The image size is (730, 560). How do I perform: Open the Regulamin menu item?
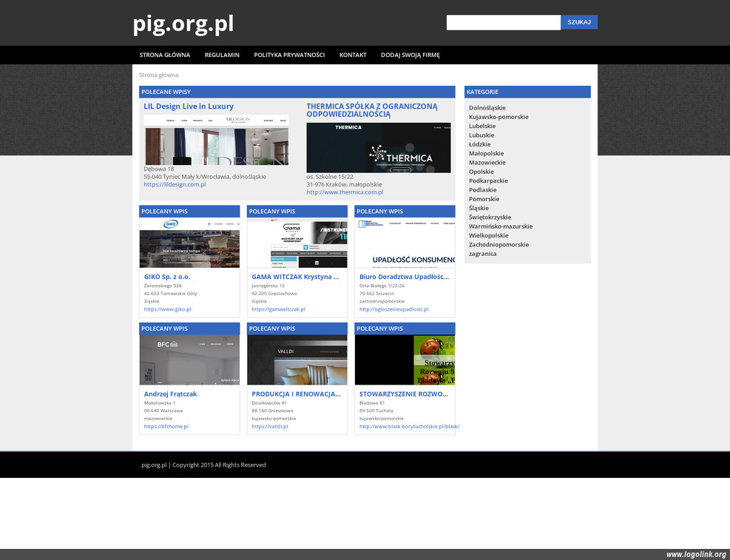[x=222, y=55]
